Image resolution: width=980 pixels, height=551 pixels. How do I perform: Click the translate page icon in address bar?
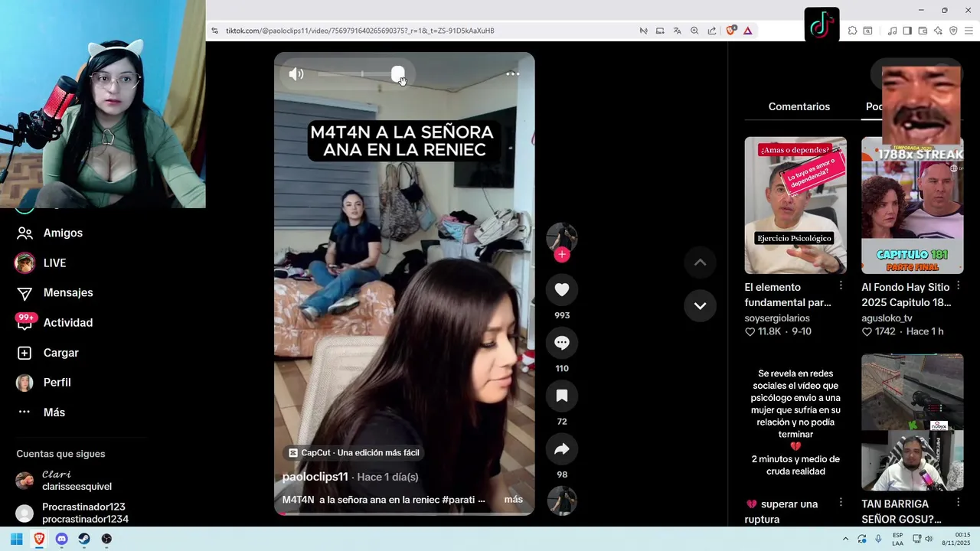coord(677,31)
